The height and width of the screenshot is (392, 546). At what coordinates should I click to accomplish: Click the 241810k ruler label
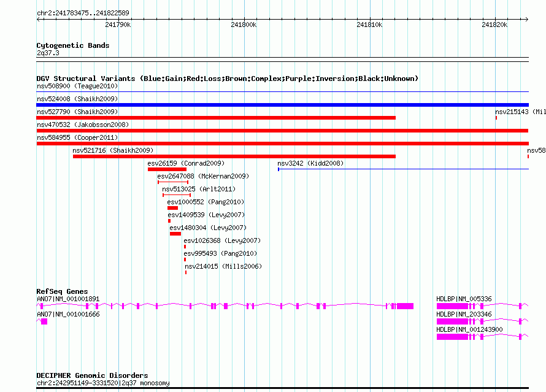point(369,25)
